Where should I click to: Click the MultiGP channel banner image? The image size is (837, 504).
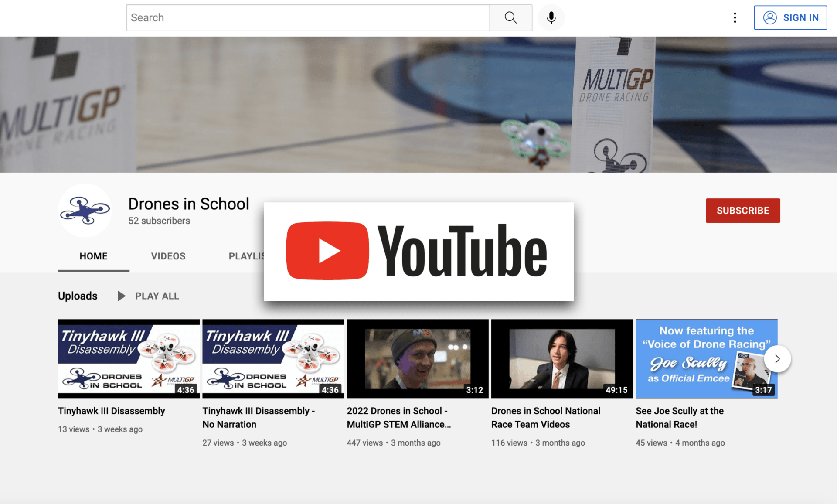tap(418, 105)
